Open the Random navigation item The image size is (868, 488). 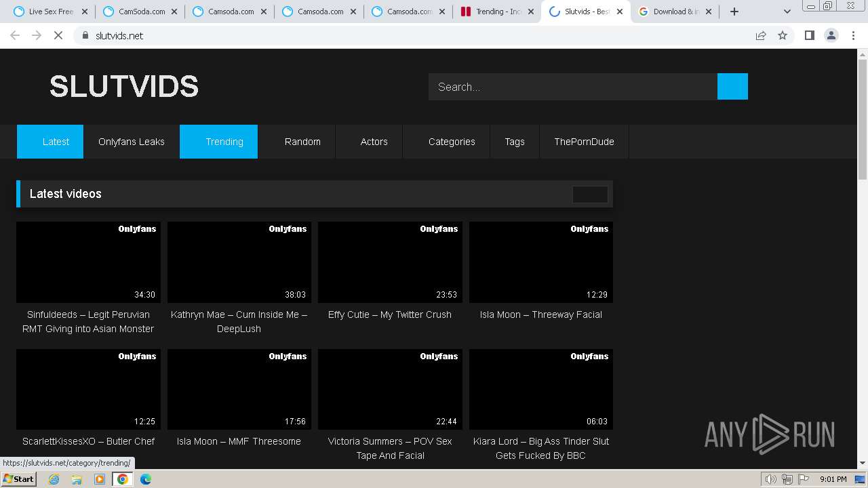297,142
